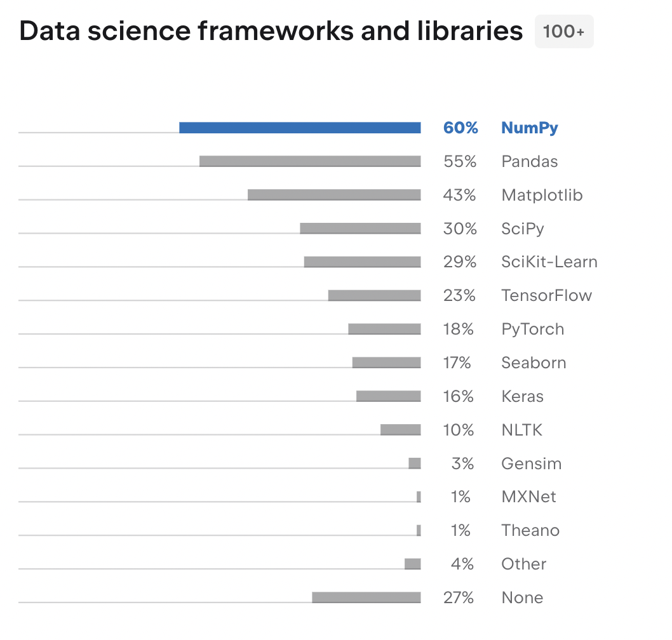
Task: Select the Seaborn 17% bar
Action: tap(387, 363)
